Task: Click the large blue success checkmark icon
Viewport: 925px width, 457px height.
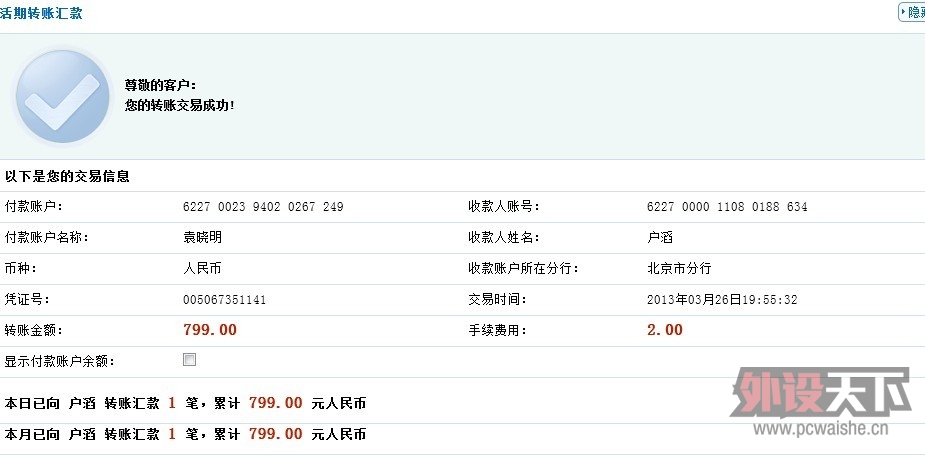Action: pos(62,97)
